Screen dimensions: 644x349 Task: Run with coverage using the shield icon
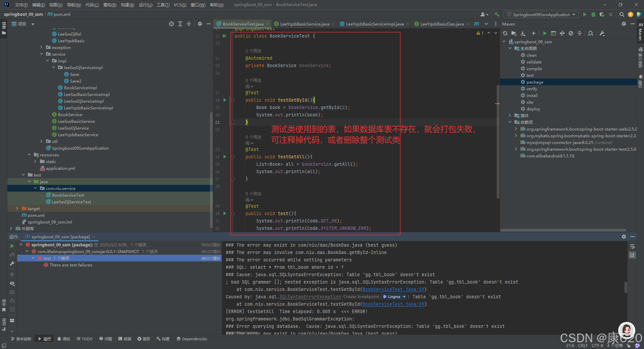602,14
